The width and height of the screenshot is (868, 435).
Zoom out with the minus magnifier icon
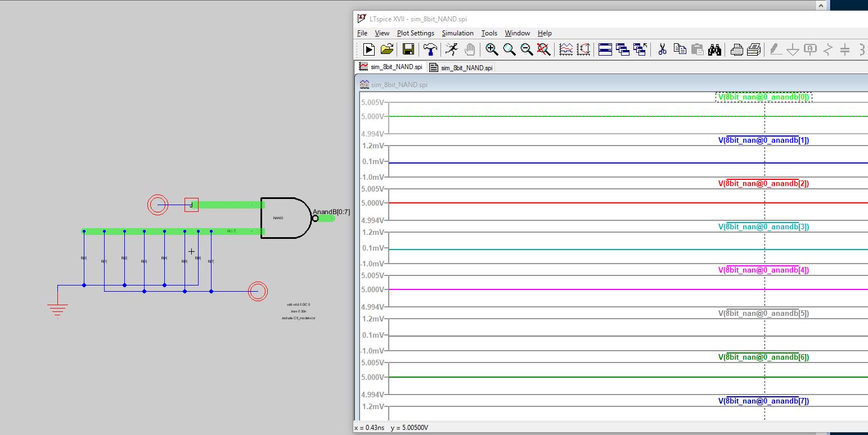pos(527,49)
